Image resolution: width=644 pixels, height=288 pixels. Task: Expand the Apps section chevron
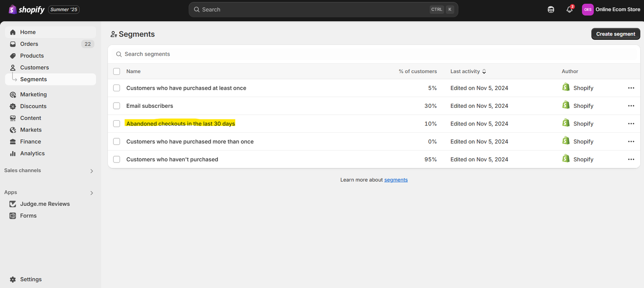(x=92, y=193)
